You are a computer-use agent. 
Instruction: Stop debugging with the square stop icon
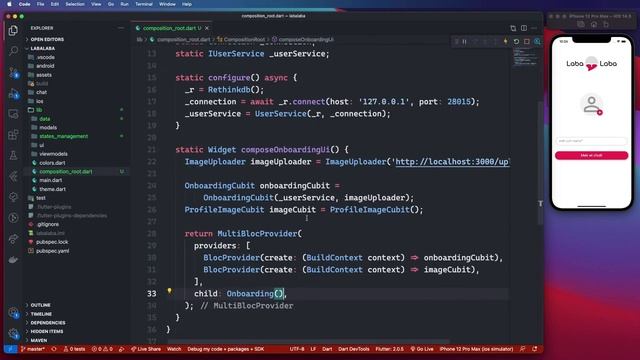(527, 42)
